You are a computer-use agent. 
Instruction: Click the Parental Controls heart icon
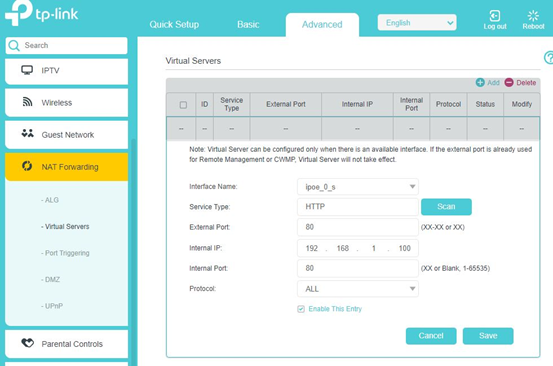tap(28, 343)
